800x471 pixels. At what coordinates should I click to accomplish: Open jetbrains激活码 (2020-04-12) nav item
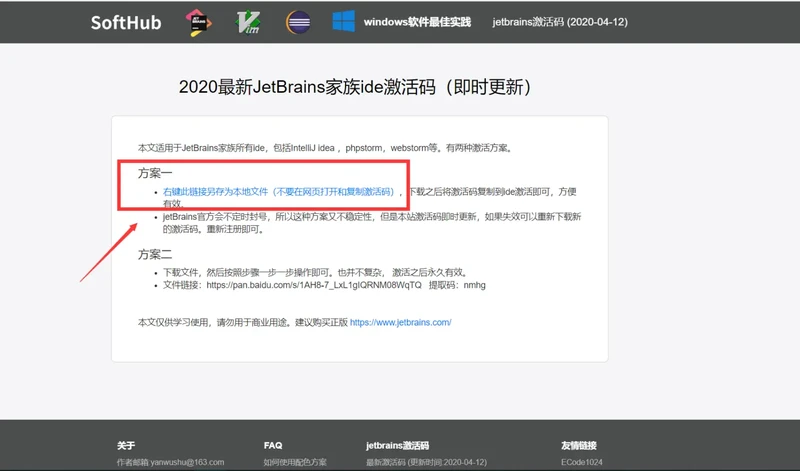pyautogui.click(x=560, y=22)
